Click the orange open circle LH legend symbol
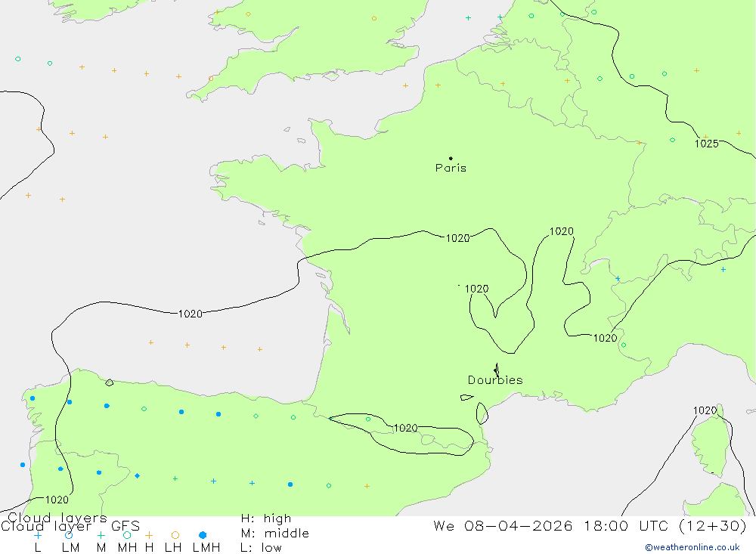This screenshot has height=554, width=756. [175, 535]
